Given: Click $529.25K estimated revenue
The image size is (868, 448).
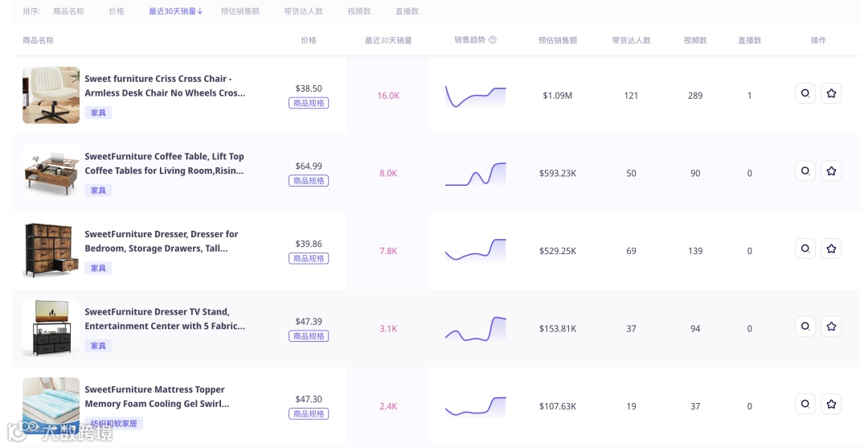Looking at the screenshot, I should click(x=558, y=251).
